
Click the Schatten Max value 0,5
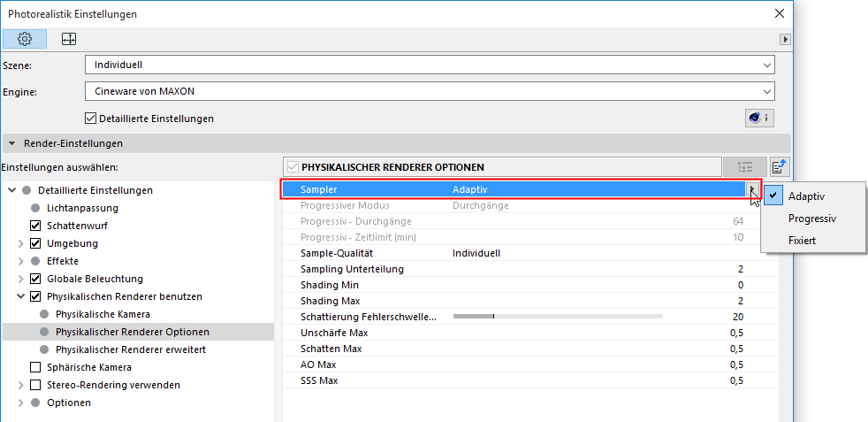[x=736, y=349]
